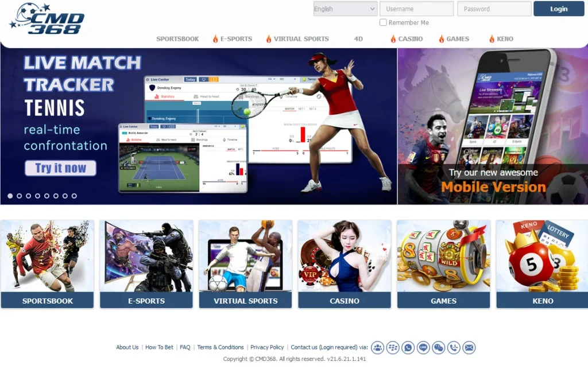Image resolution: width=588 pixels, height=369 pixels.
Task: Click the phone call contact icon
Action: pyautogui.click(x=454, y=348)
